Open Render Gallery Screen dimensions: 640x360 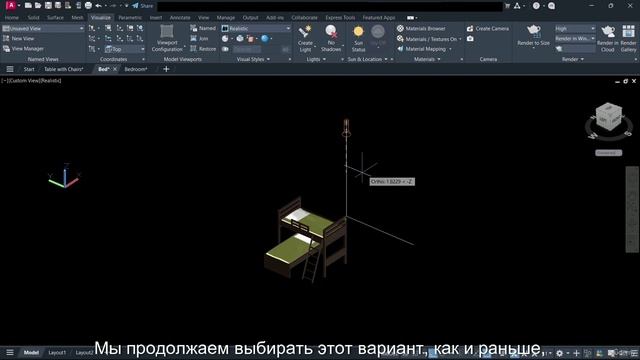[629, 38]
